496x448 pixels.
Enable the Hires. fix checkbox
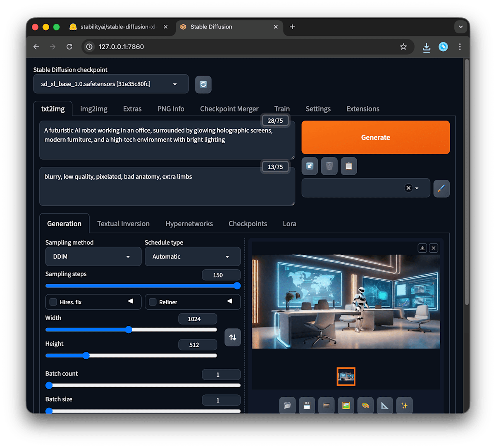coord(53,302)
